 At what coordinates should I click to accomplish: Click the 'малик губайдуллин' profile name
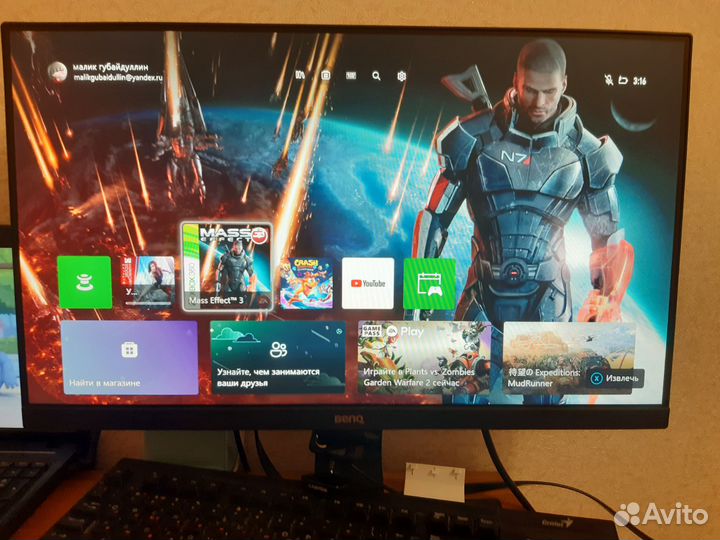tap(111, 68)
